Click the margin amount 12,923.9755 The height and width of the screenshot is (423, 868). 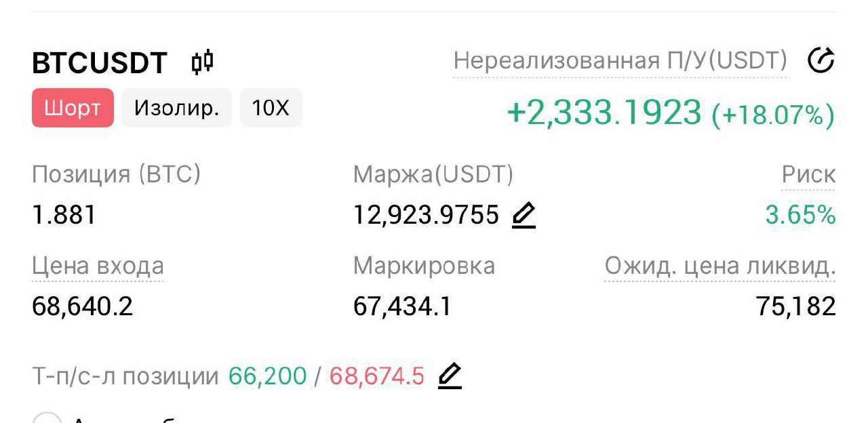click(x=426, y=216)
